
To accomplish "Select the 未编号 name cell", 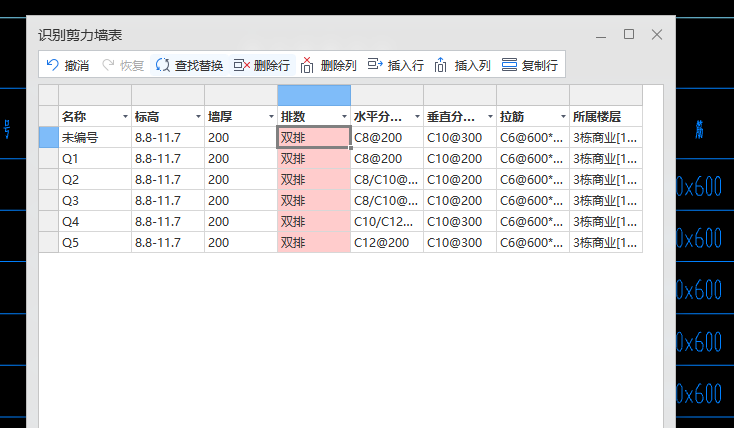I will 95,138.
